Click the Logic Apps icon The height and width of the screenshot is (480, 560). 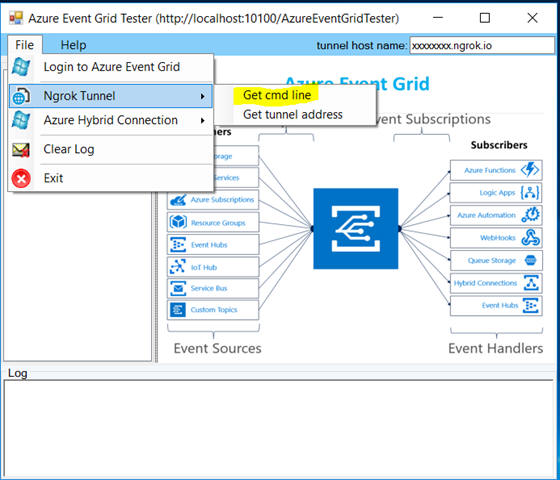coord(530,192)
